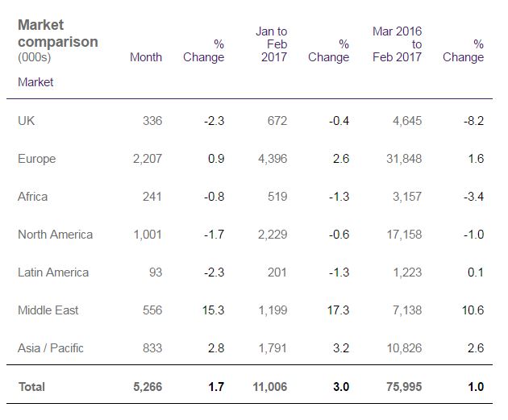Click the Asia / Pacific row label
Image resolution: width=508 pixels, height=420 pixels.
[50, 348]
